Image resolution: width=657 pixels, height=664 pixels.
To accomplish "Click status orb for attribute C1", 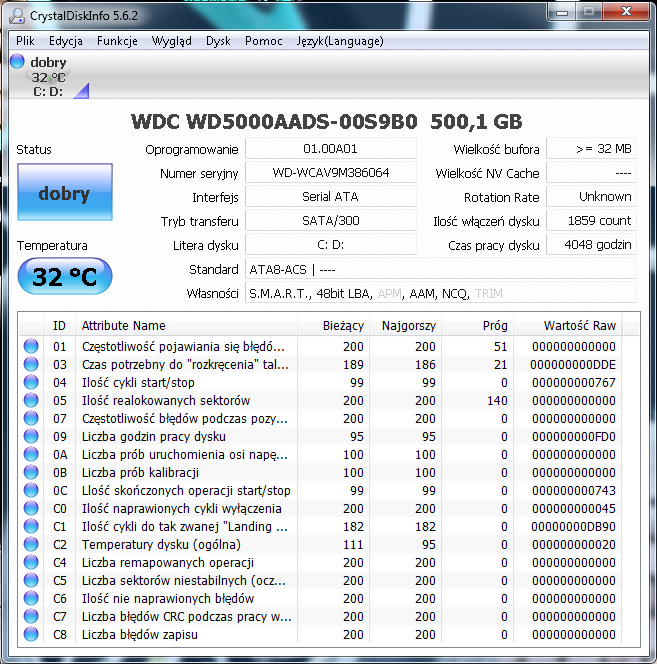I will tap(31, 526).
